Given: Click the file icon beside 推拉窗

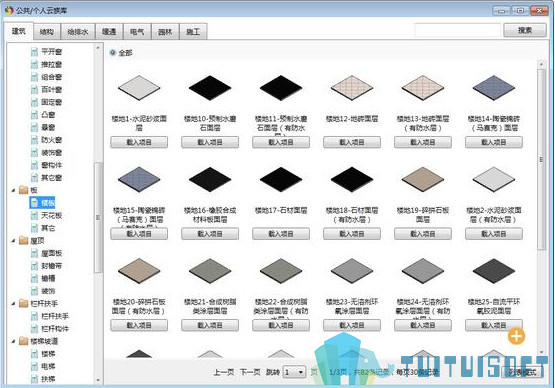Looking at the screenshot, I should pos(34,64).
